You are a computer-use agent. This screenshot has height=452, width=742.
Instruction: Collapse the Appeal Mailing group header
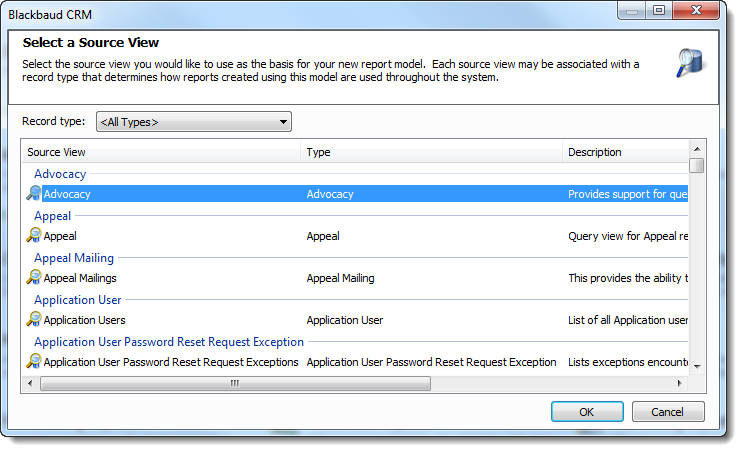(x=74, y=258)
